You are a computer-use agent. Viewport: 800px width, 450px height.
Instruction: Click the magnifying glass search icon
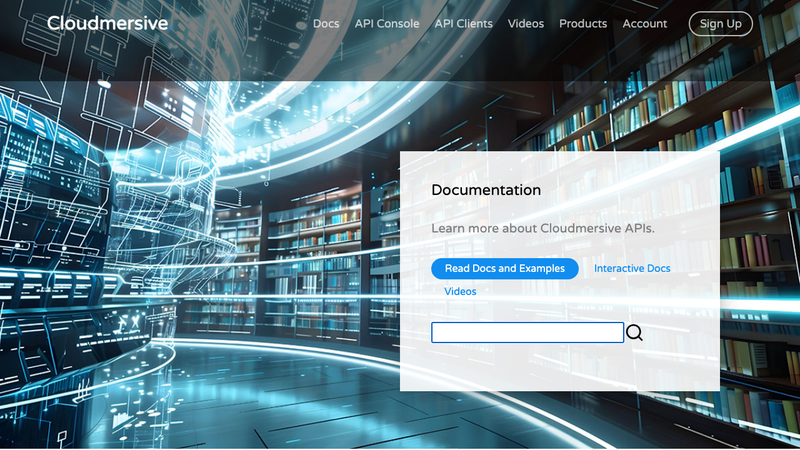634,333
